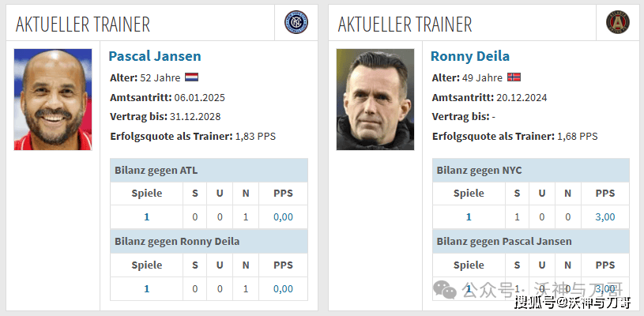Click the Atlanta United club crest
This screenshot has width=644, height=316.
[617, 22]
